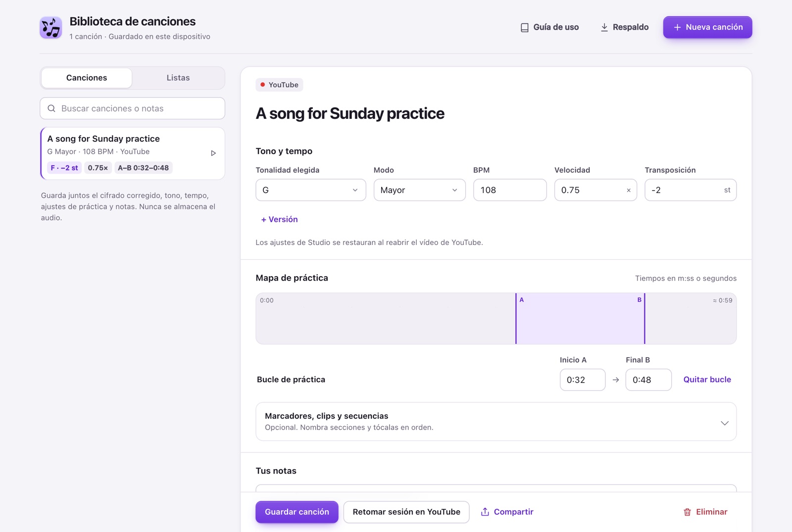This screenshot has width=792, height=532.
Task: Click the Final B time field
Action: (648, 380)
